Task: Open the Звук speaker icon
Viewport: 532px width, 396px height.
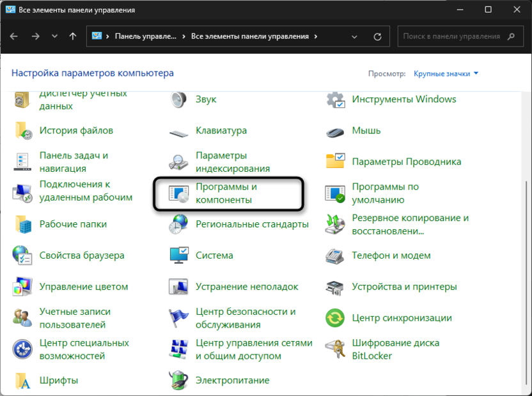Action: (x=178, y=100)
